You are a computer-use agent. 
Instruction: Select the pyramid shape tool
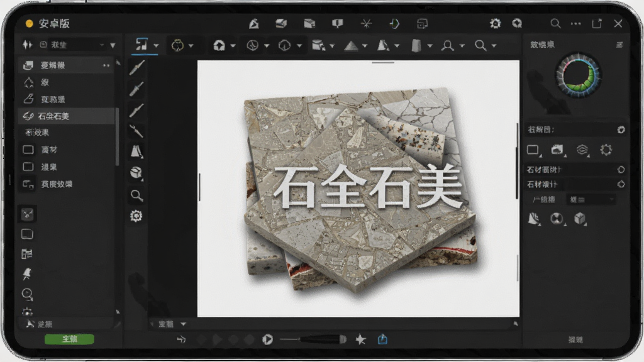pyautogui.click(x=351, y=45)
